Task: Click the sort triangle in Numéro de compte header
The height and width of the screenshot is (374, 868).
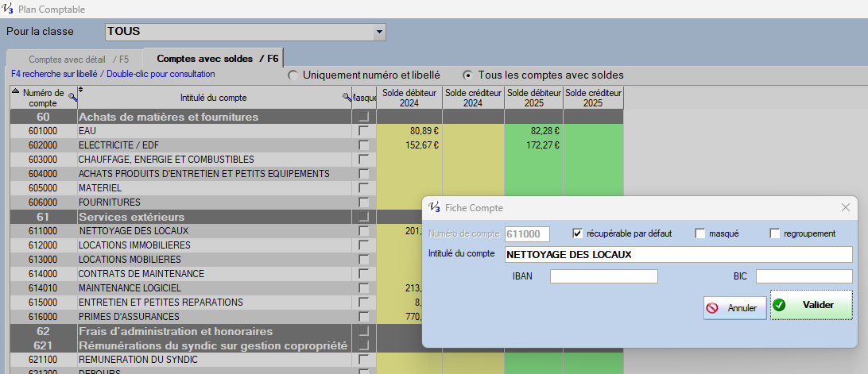Action: click(15, 91)
